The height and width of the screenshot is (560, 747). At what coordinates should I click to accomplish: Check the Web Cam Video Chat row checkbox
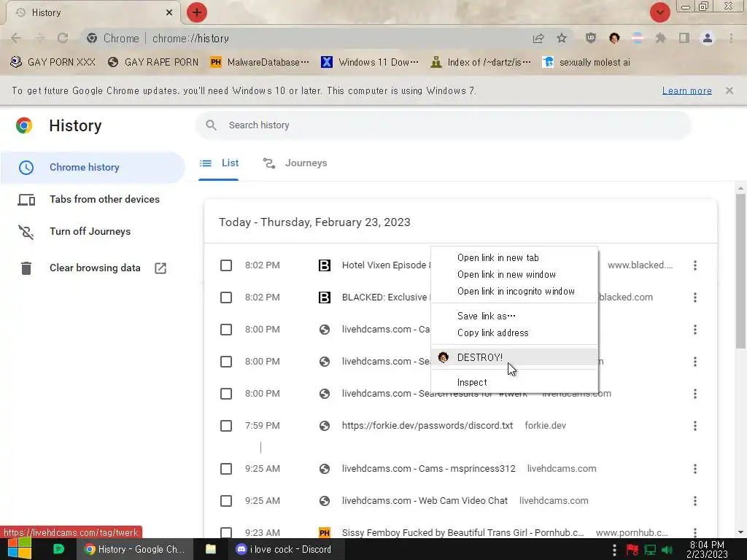[226, 501]
